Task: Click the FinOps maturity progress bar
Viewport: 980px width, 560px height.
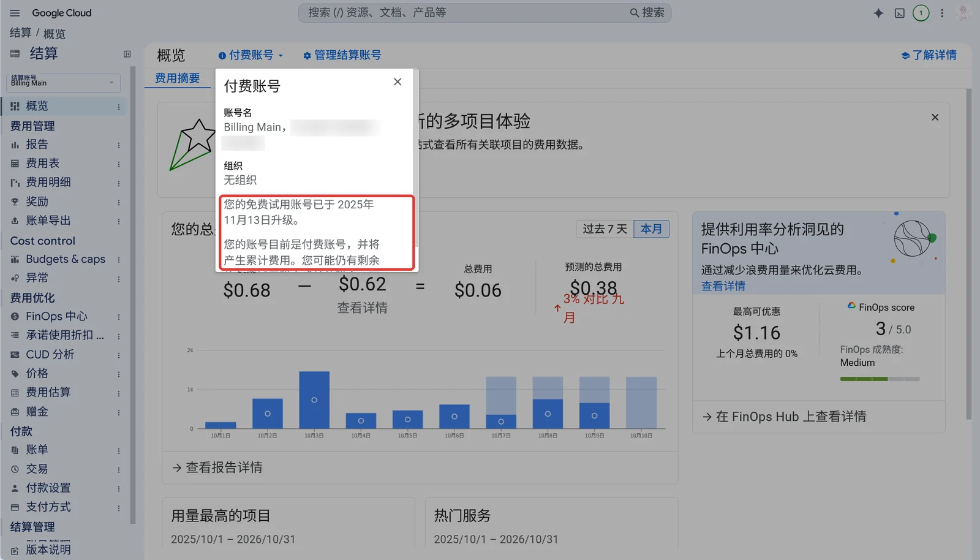Action: click(880, 379)
